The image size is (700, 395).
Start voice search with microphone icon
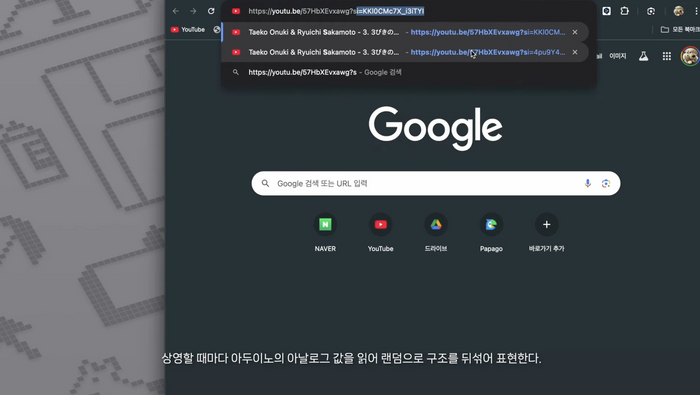pos(588,183)
